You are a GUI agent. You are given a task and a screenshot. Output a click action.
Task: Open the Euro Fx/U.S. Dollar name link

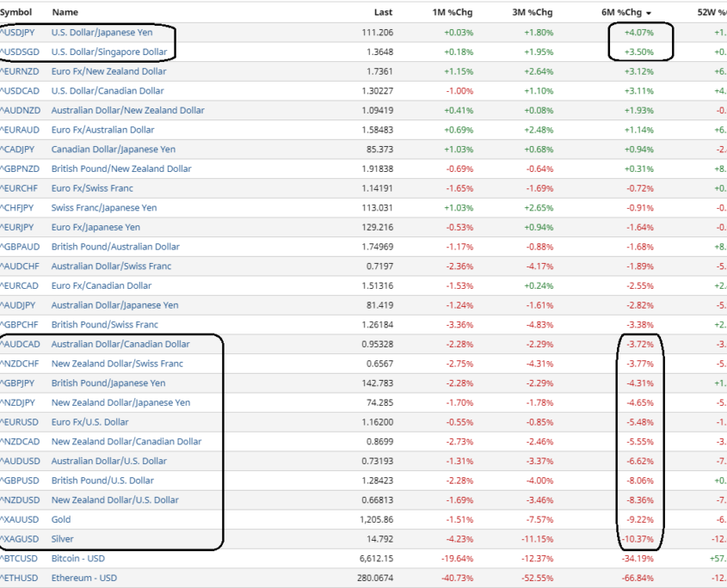90,422
